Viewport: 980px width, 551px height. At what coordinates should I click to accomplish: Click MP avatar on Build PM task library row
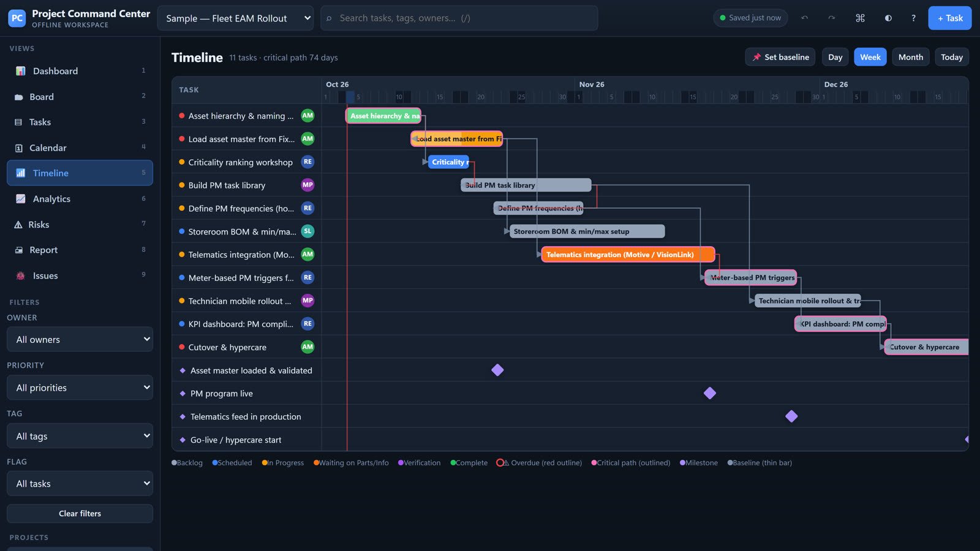pyautogui.click(x=307, y=185)
